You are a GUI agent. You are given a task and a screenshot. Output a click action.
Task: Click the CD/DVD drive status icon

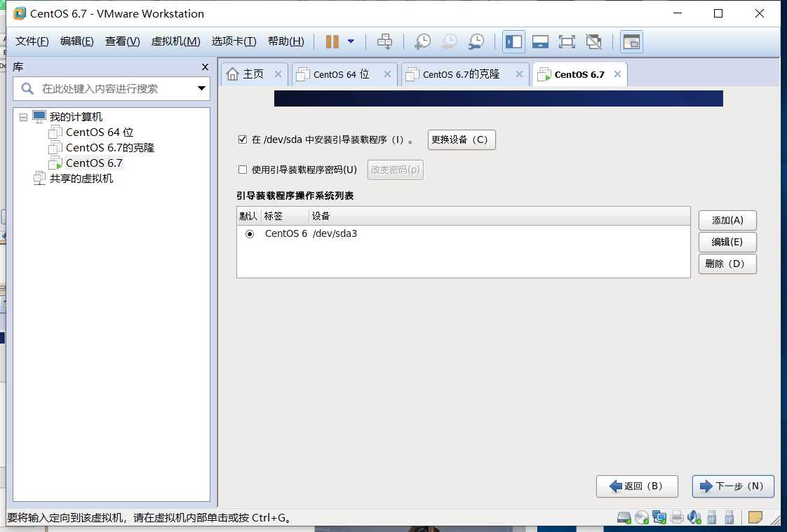click(641, 517)
